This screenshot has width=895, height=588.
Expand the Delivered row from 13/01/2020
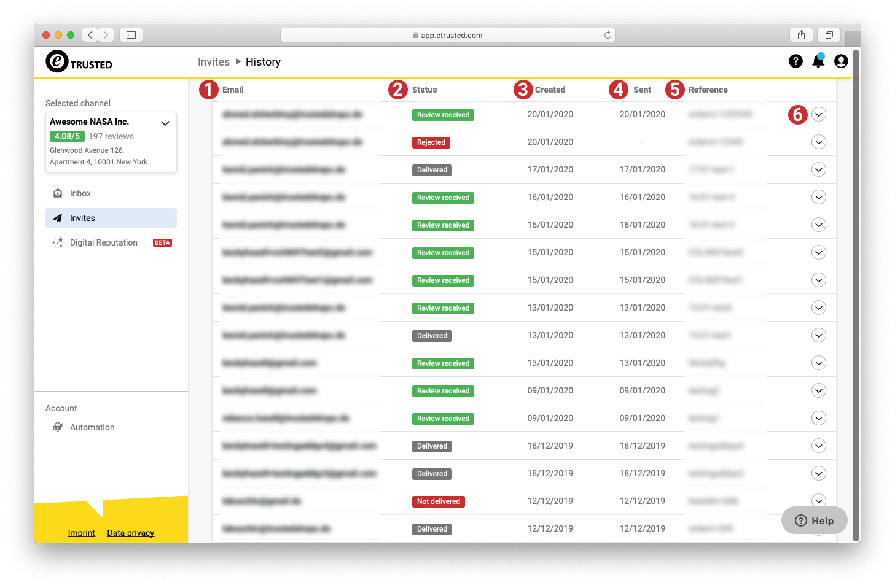pyautogui.click(x=819, y=335)
